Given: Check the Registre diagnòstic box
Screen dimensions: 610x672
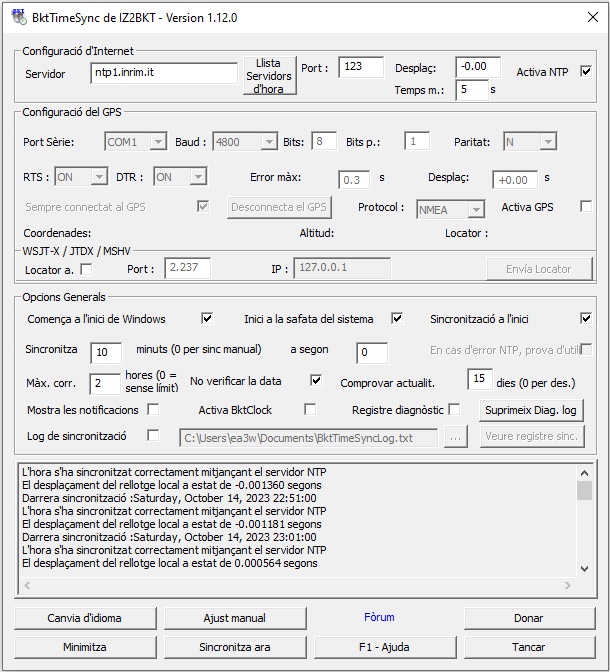Looking at the screenshot, I should tap(454, 409).
